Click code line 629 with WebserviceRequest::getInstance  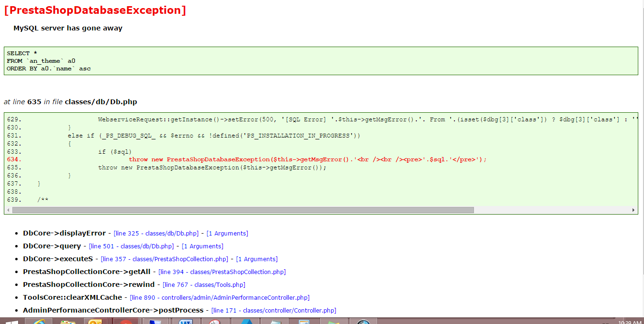(322, 119)
